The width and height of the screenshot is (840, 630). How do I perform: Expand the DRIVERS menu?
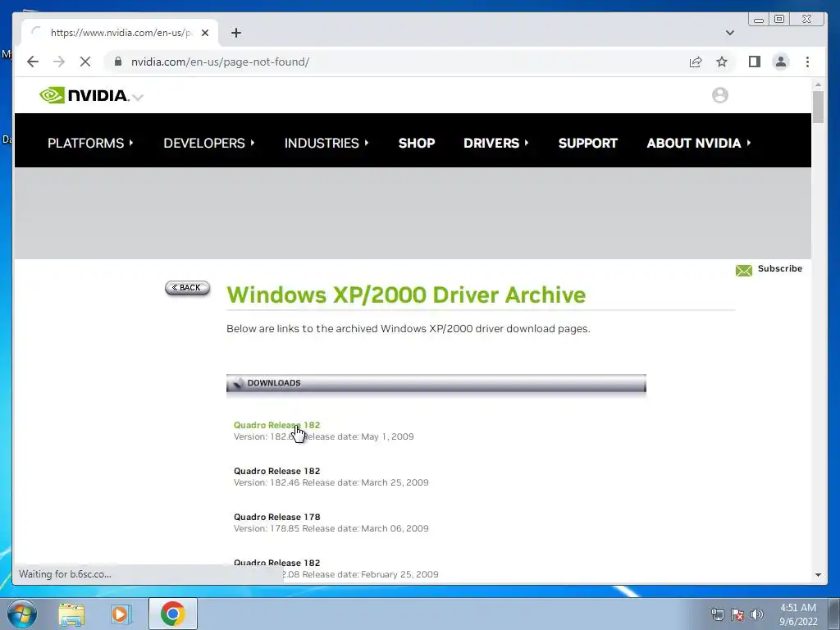(x=496, y=143)
